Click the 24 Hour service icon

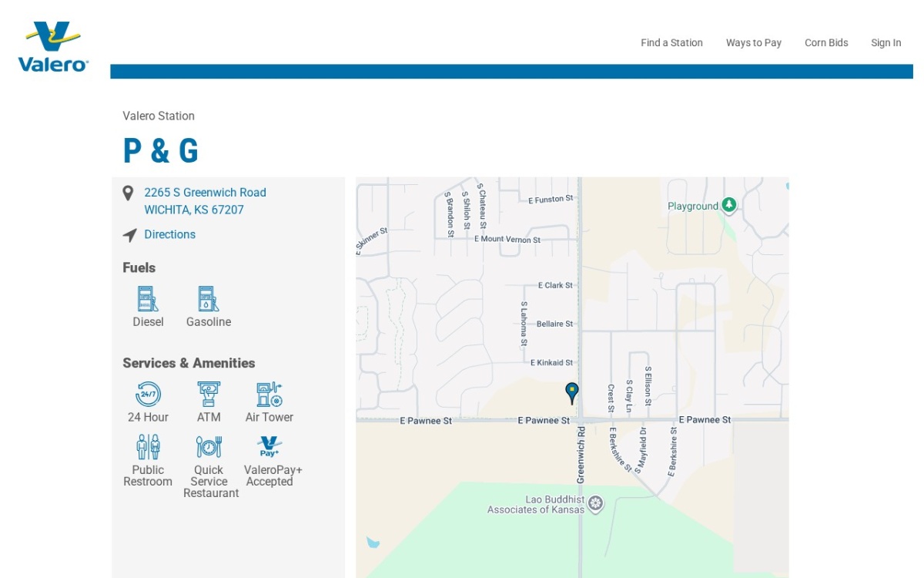click(x=148, y=394)
